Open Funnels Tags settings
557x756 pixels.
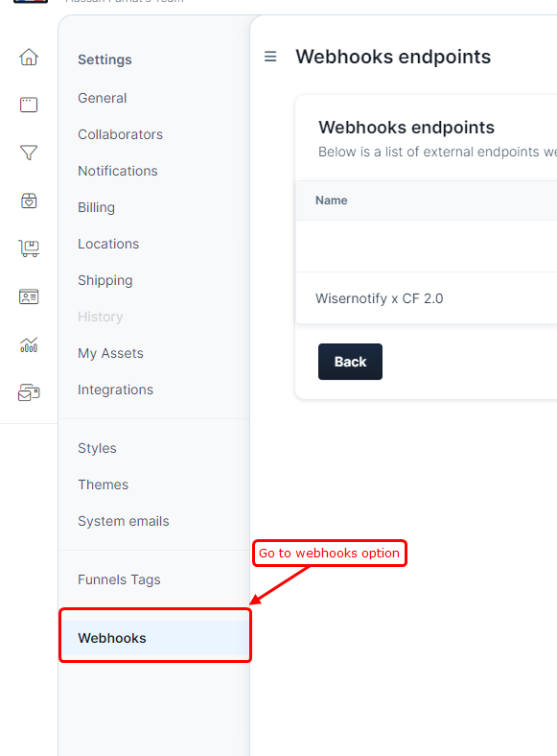119,579
